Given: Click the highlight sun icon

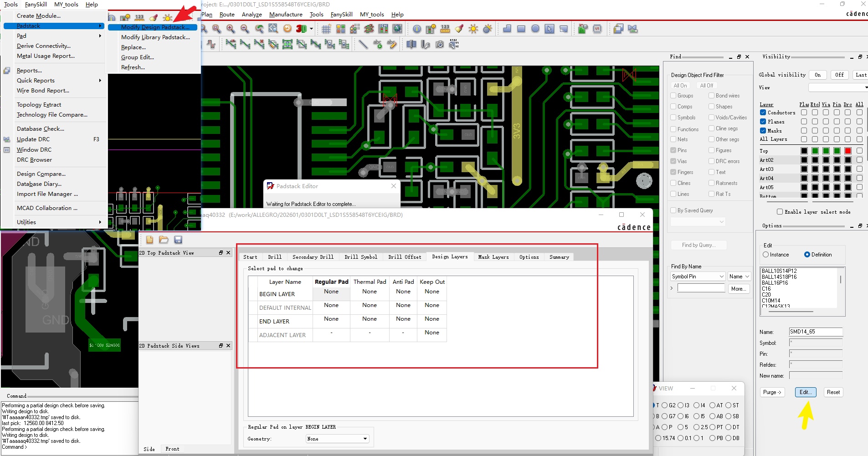Looking at the screenshot, I should coord(473,29).
